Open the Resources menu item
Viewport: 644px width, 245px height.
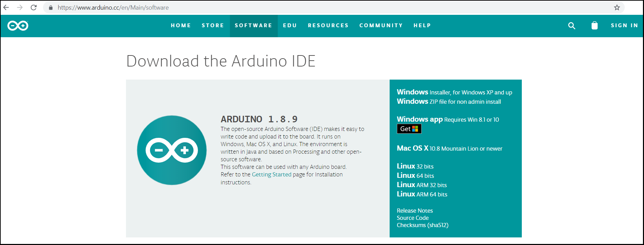click(328, 25)
